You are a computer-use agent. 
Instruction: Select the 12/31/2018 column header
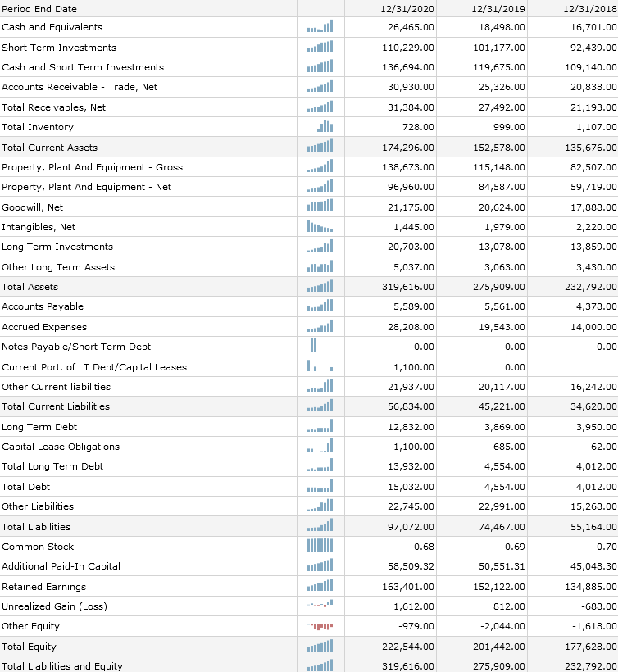pyautogui.click(x=589, y=8)
